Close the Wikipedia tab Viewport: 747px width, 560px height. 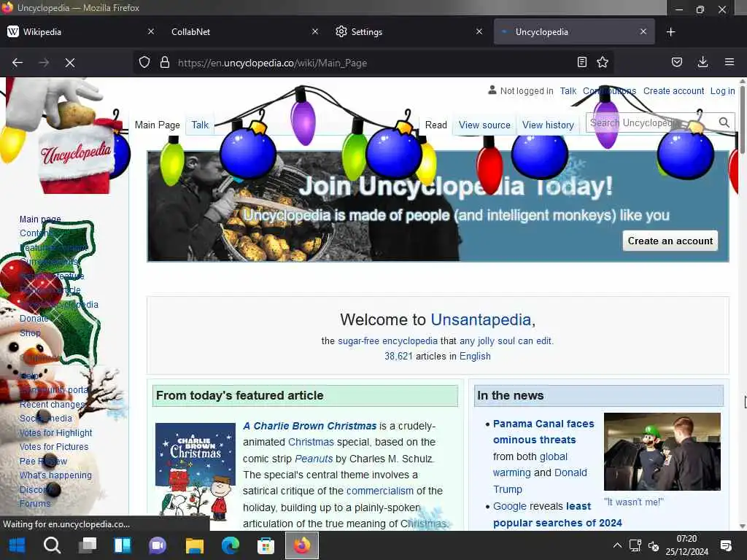[150, 31]
